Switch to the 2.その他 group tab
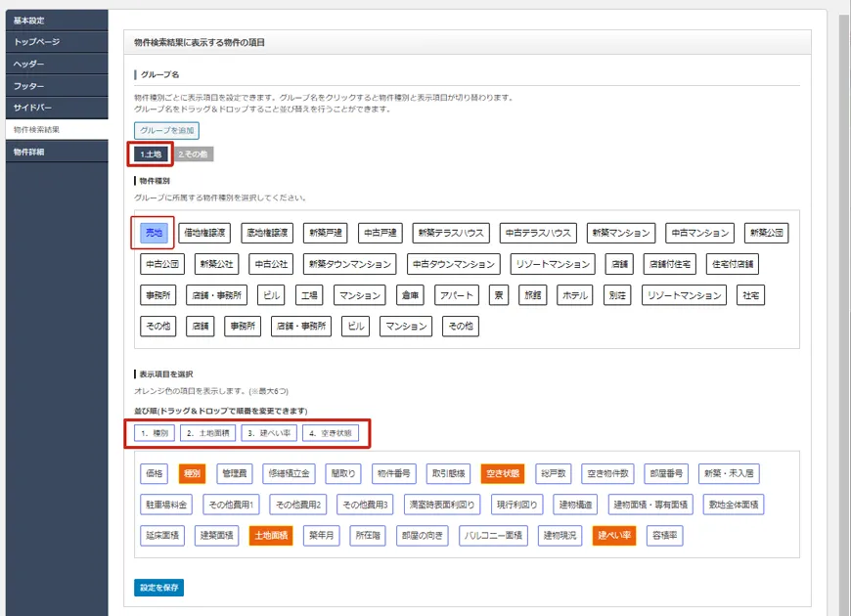This screenshot has width=851, height=616. tap(193, 154)
